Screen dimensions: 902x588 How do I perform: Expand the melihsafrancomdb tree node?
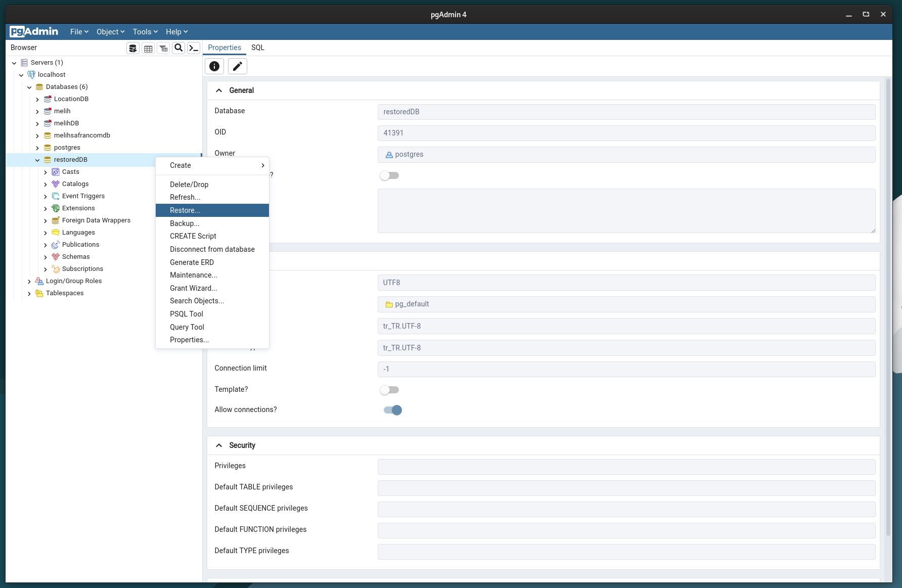coord(37,135)
